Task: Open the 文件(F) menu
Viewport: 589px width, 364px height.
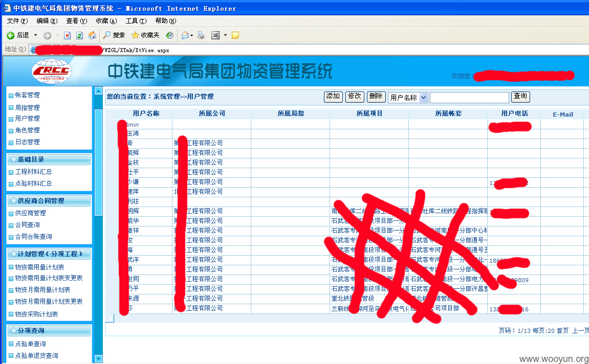Action: [x=17, y=21]
